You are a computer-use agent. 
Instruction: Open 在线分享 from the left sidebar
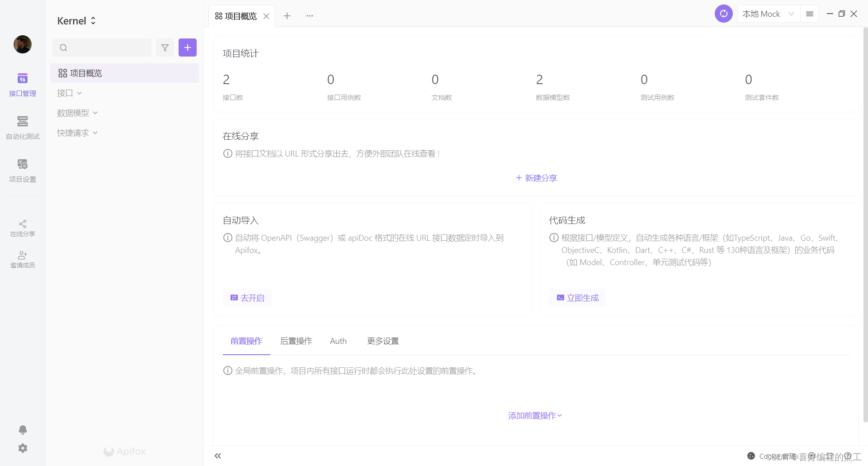click(23, 228)
